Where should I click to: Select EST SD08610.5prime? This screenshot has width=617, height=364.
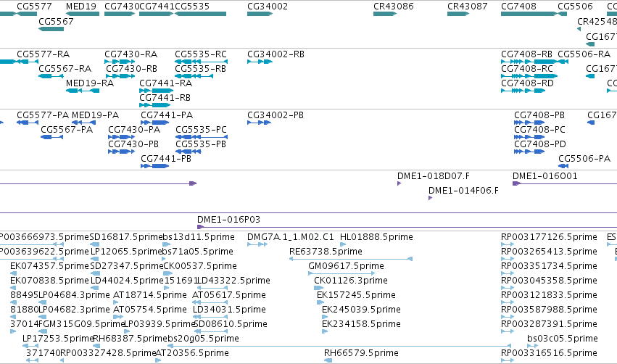tap(211, 331)
